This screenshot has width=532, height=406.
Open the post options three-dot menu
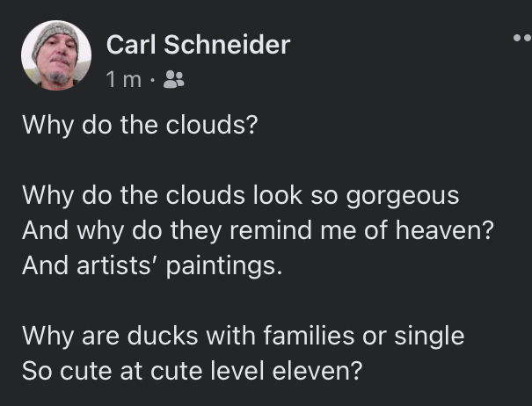pos(522,40)
